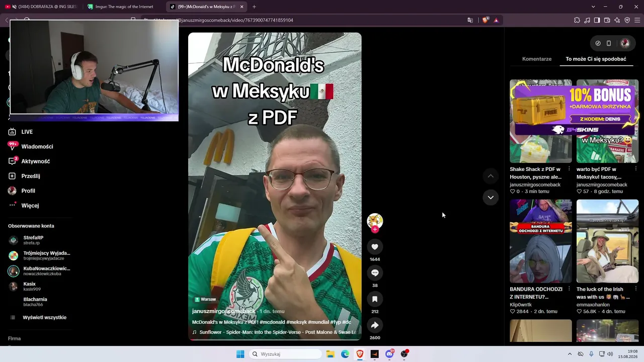644x362 pixels.
Task: Open the Windows Start menu
Action: [240, 354]
